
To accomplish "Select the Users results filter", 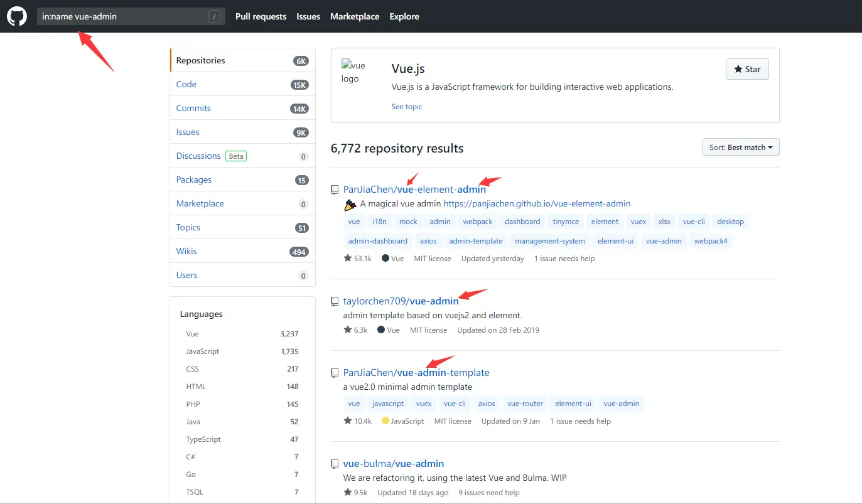I will coord(242,275).
